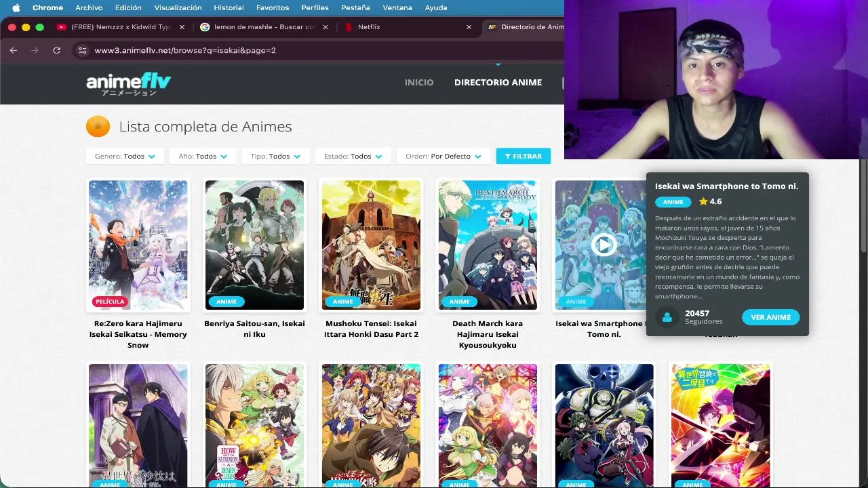Screen dimensions: 868x488
Task: Open the Re:Zero Memory Snow poster
Action: (x=138, y=245)
